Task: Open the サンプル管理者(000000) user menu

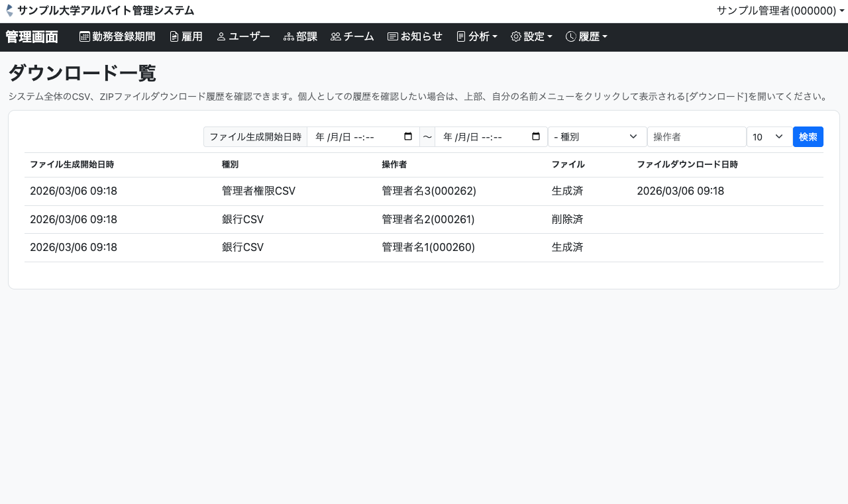Action: click(780, 11)
